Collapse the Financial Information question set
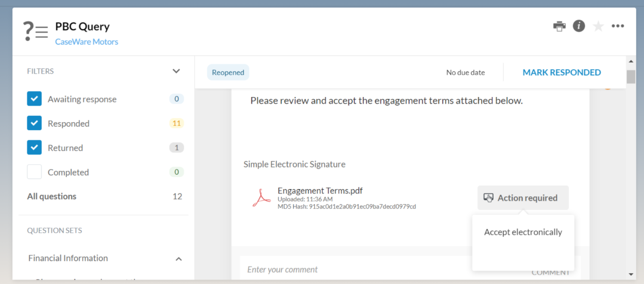Screen dimensions: 644x284 (179, 258)
